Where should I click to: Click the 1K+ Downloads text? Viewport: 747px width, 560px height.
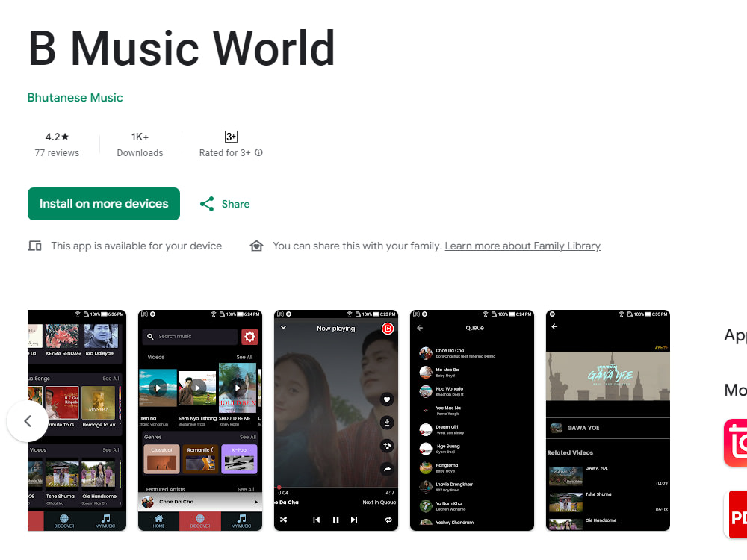click(x=140, y=145)
